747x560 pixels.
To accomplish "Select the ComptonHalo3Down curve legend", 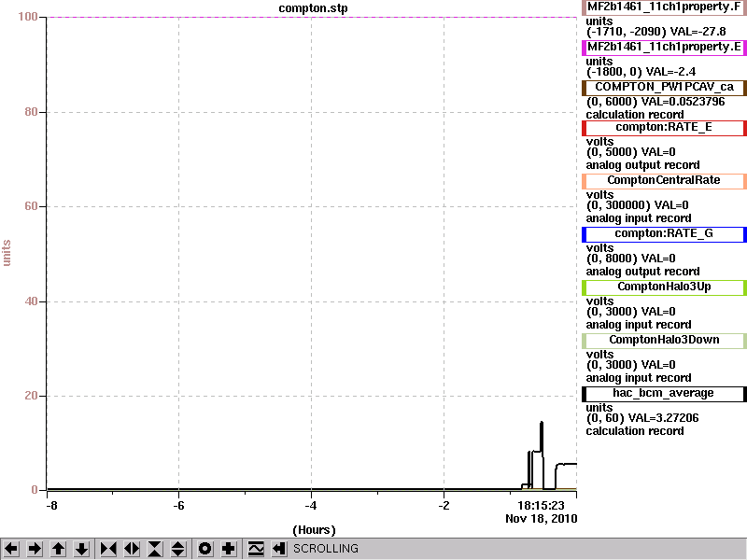I will click(x=664, y=341).
